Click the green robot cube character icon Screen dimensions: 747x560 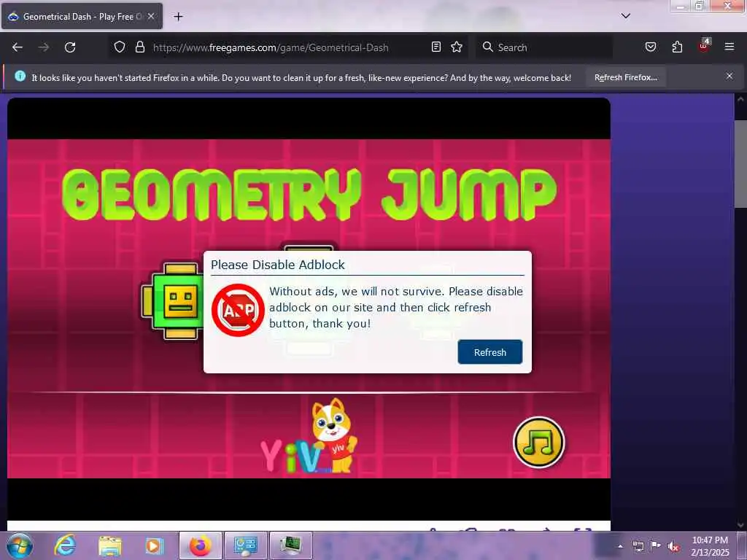coord(172,301)
